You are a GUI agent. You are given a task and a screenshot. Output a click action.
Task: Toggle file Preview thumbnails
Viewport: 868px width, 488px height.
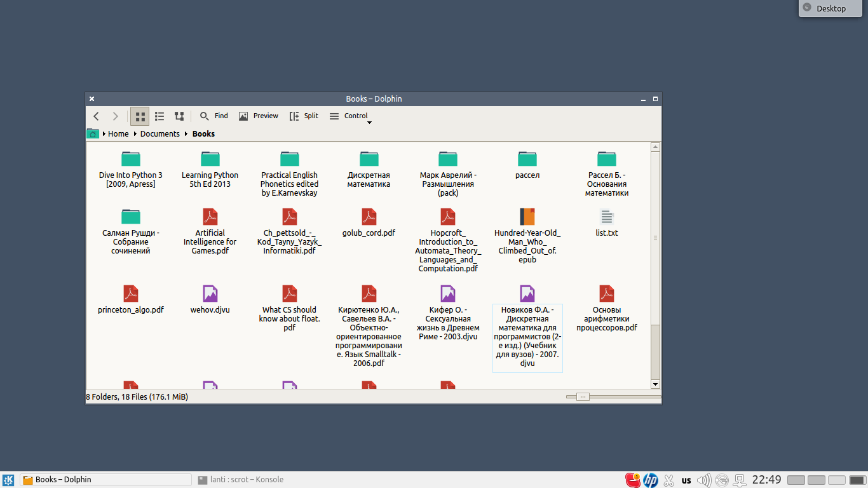pos(259,116)
